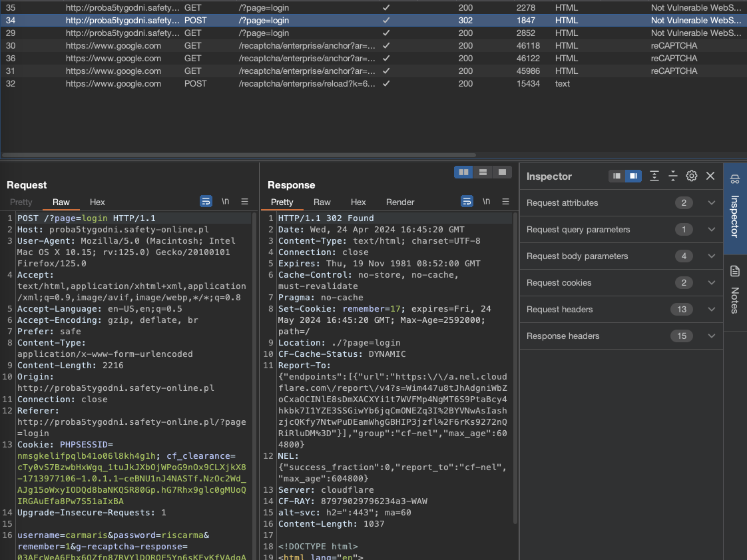Expand all Inspector sections
The height and width of the screenshot is (560, 747).
[654, 176]
